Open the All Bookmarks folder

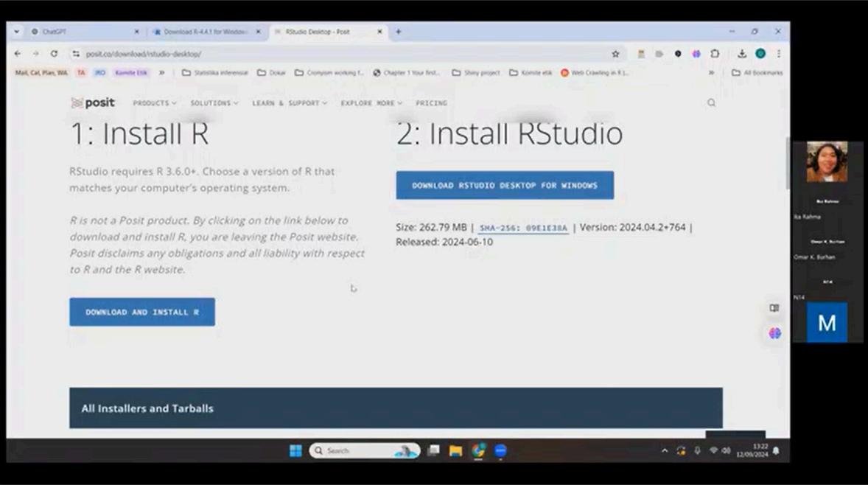point(757,72)
